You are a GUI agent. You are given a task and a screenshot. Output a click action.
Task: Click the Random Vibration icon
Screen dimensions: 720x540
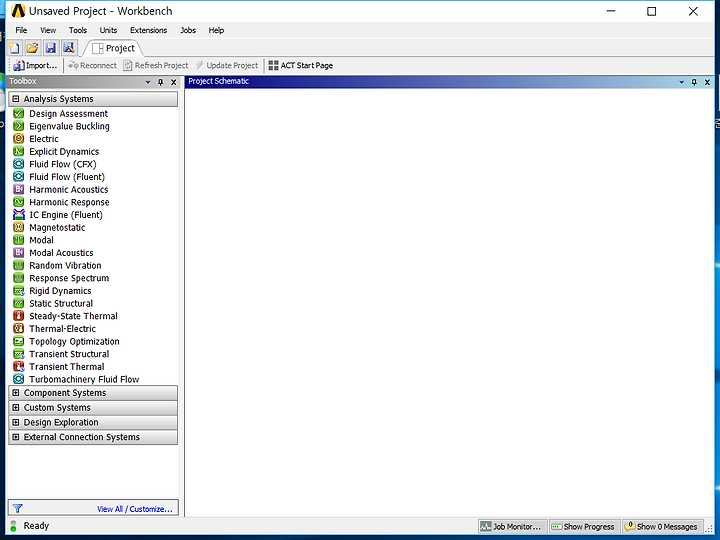(x=18, y=265)
